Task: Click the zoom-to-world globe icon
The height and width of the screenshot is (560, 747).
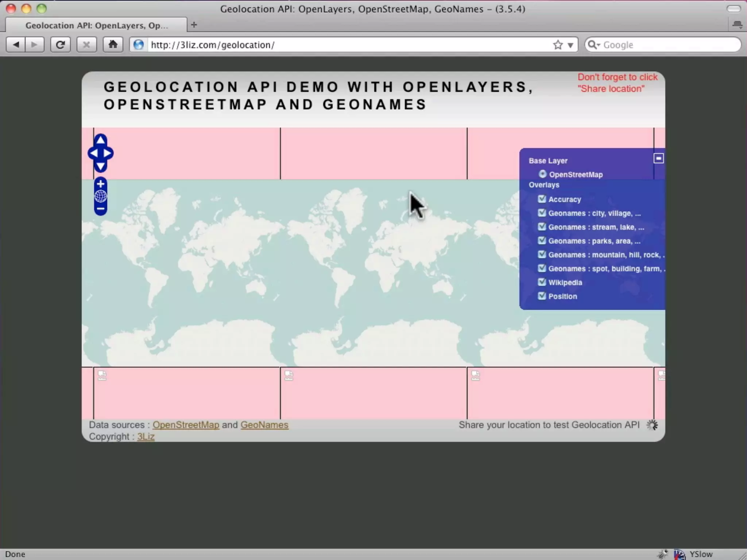Action: point(101,196)
